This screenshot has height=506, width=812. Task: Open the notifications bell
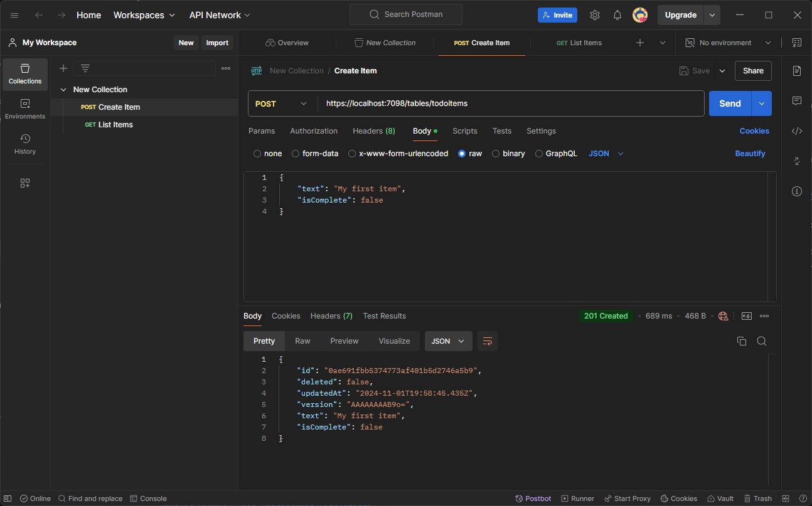[617, 15]
